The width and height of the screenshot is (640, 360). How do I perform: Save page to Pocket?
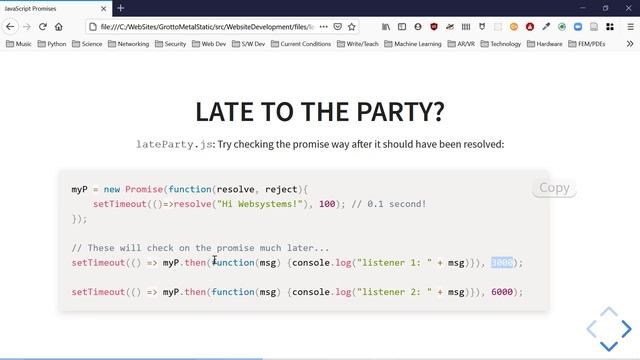pyautogui.click(x=338, y=27)
